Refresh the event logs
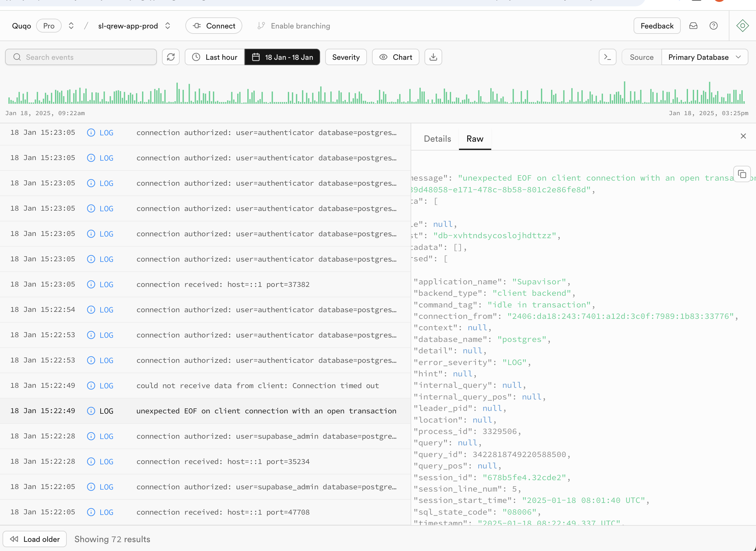 coord(171,57)
